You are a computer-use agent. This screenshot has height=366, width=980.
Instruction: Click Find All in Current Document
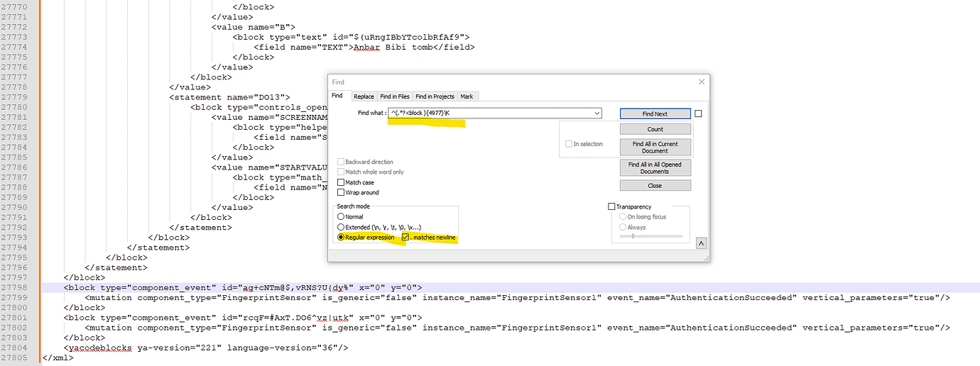pos(655,147)
